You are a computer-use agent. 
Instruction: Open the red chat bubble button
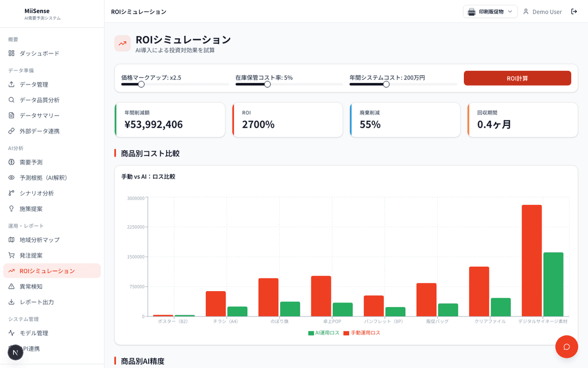click(567, 347)
